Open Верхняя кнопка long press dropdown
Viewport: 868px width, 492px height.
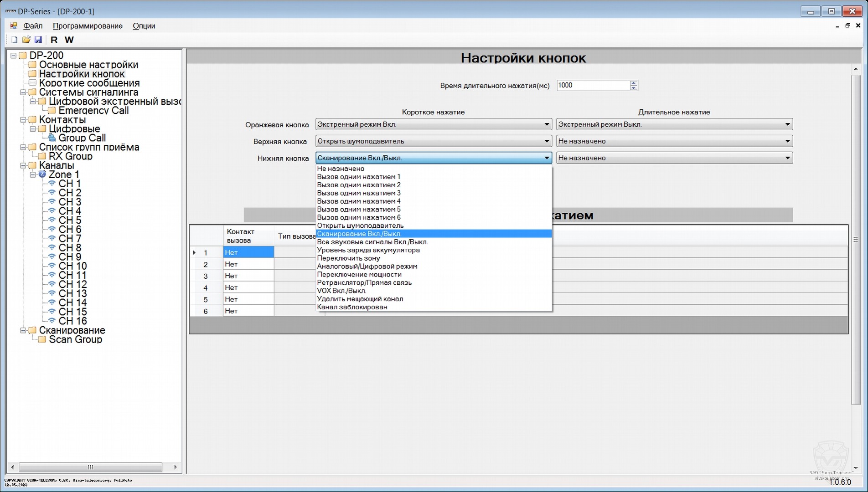pyautogui.click(x=787, y=141)
